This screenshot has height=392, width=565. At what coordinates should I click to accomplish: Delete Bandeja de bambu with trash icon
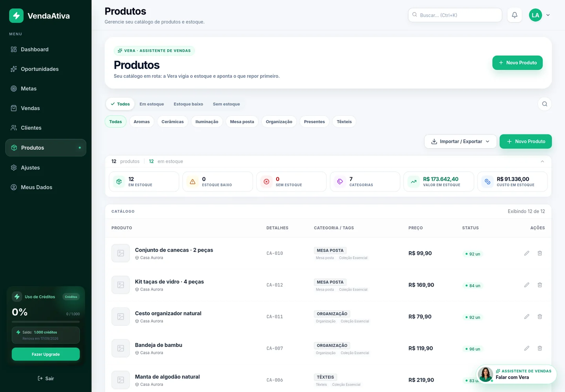click(x=539, y=348)
